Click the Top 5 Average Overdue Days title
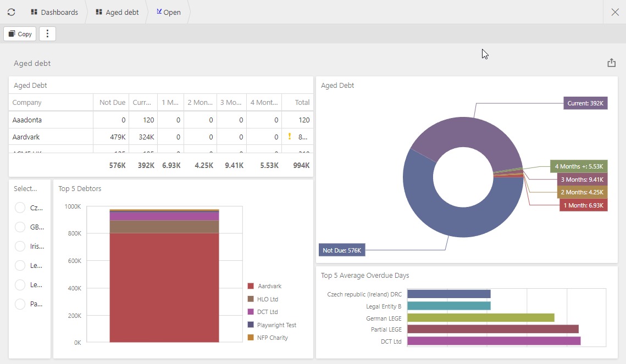The width and height of the screenshot is (626, 364). [365, 275]
